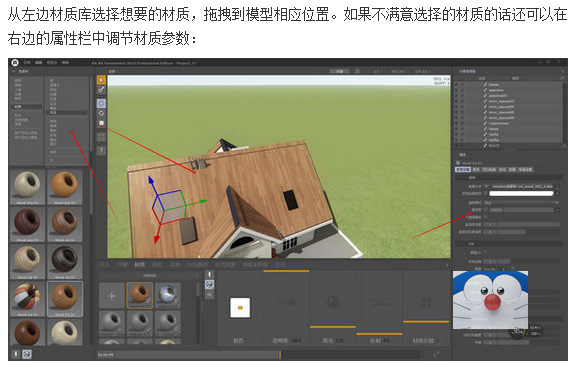This screenshot has height=379, width=578.
Task: Click the round app logo icon
Action: tap(15, 63)
